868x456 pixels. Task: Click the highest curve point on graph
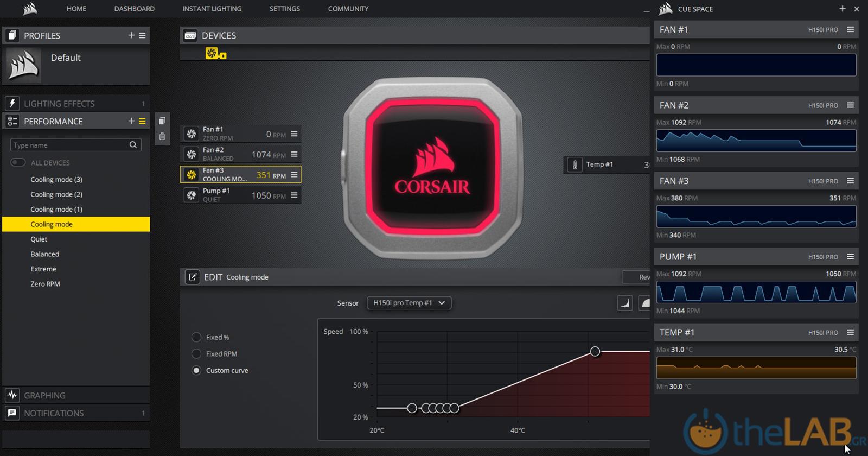coord(595,352)
